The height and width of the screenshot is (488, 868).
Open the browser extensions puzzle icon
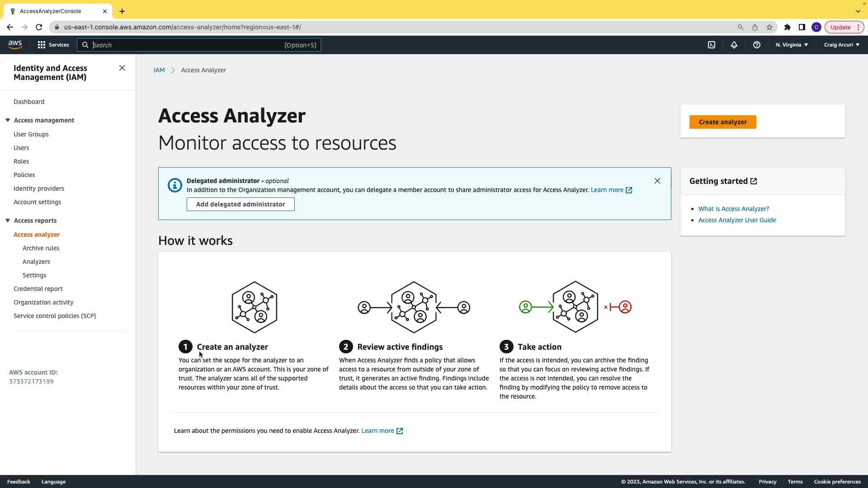tap(788, 27)
